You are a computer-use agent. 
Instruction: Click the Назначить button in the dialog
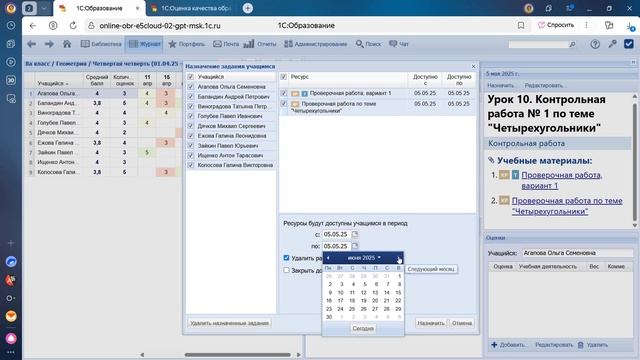click(431, 323)
